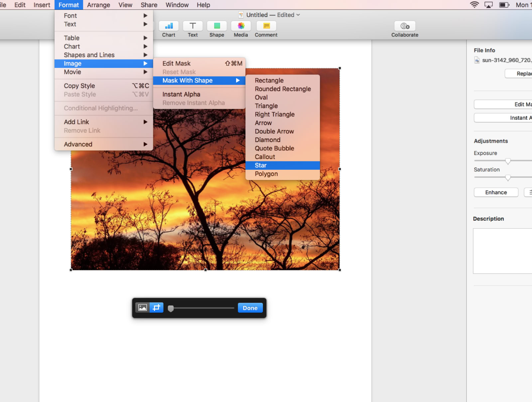Click the Collaborate icon
The height and width of the screenshot is (402, 532).
[405, 26]
